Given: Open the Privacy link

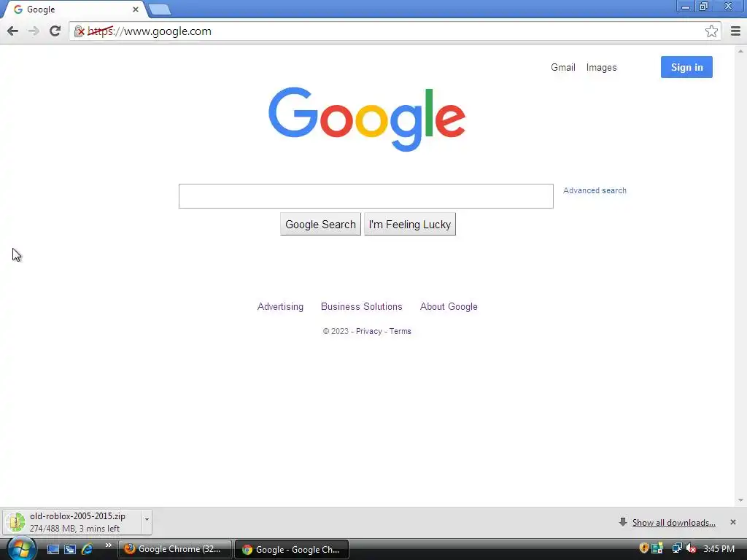Looking at the screenshot, I should click(368, 332).
